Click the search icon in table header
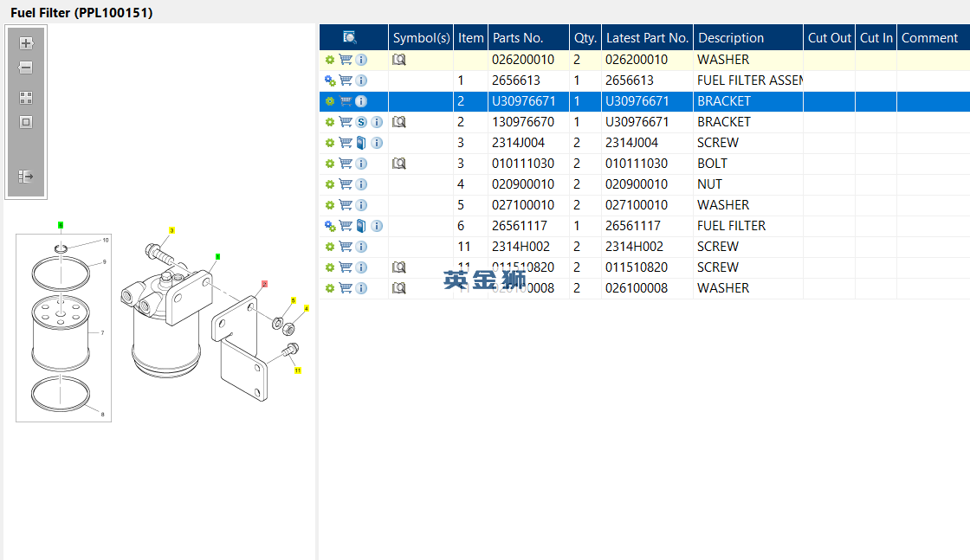The image size is (970, 560). [350, 37]
